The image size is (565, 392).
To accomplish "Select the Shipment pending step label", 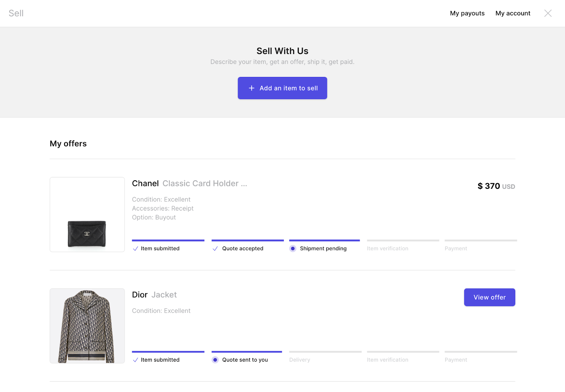I will tap(323, 249).
